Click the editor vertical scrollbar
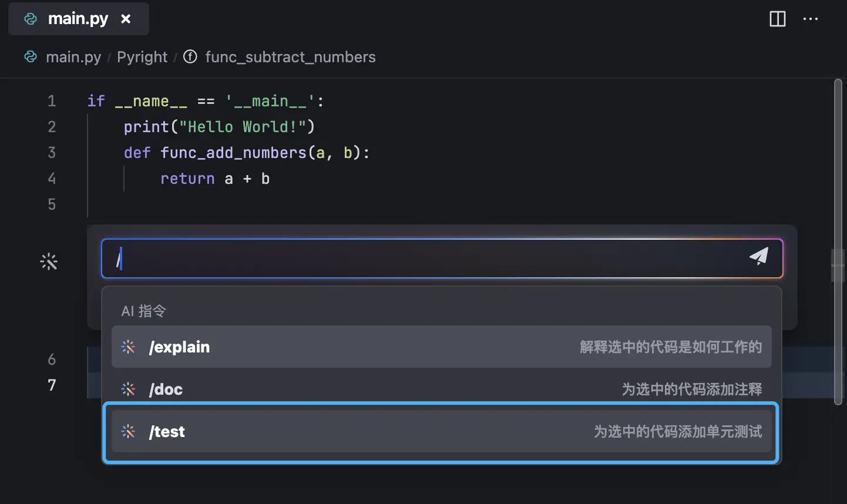Image resolution: width=847 pixels, height=504 pixels. coord(838,242)
